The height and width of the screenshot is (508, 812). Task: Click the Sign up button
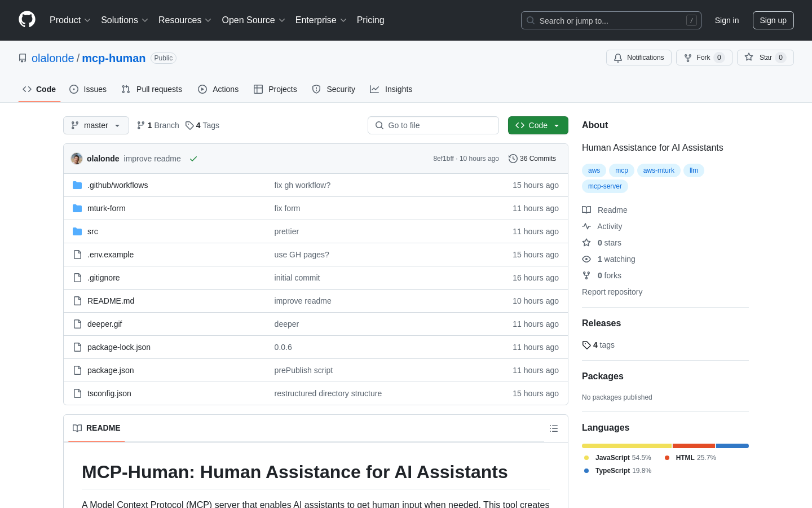[x=773, y=20]
